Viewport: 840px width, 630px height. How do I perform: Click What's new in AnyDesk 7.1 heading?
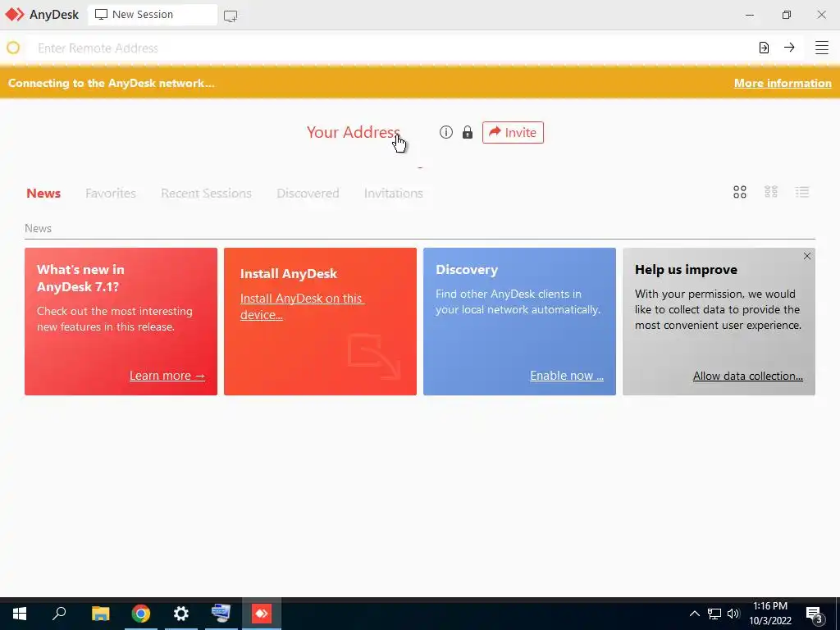point(80,278)
